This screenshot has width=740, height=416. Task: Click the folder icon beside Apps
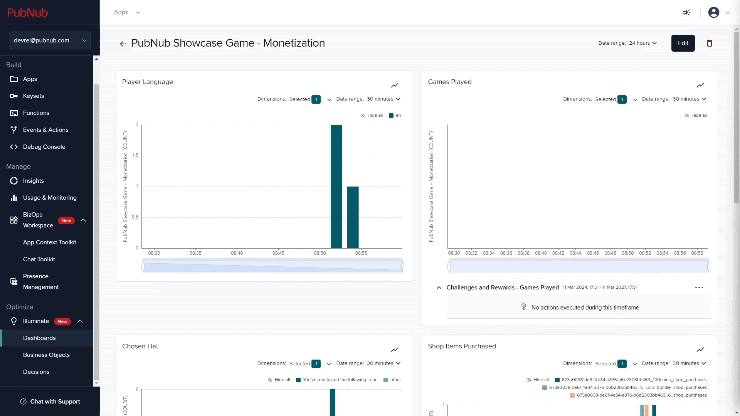(x=14, y=79)
